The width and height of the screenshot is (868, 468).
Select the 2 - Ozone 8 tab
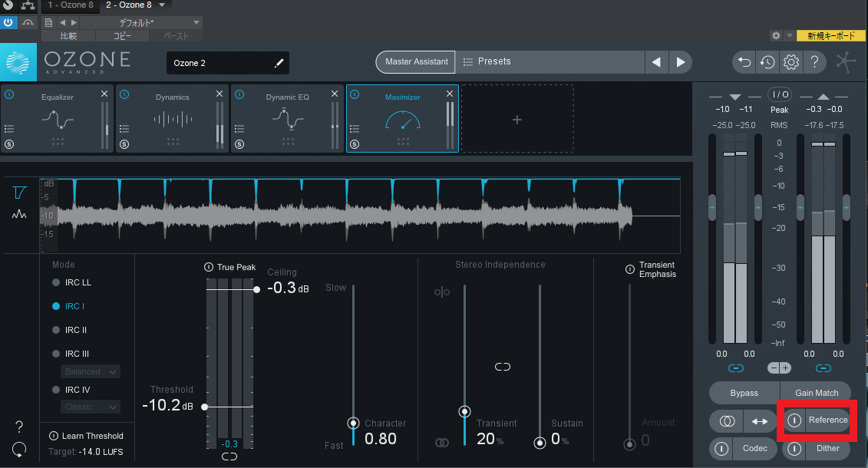click(128, 5)
